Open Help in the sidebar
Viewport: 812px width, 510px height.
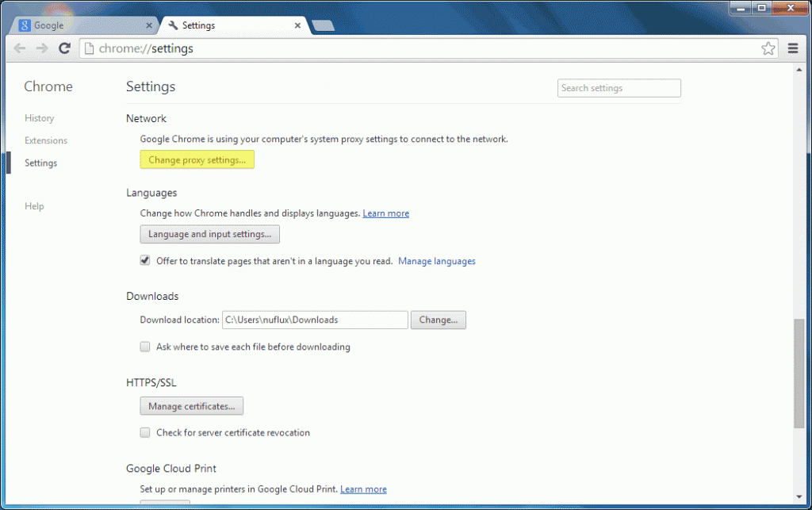tap(34, 206)
